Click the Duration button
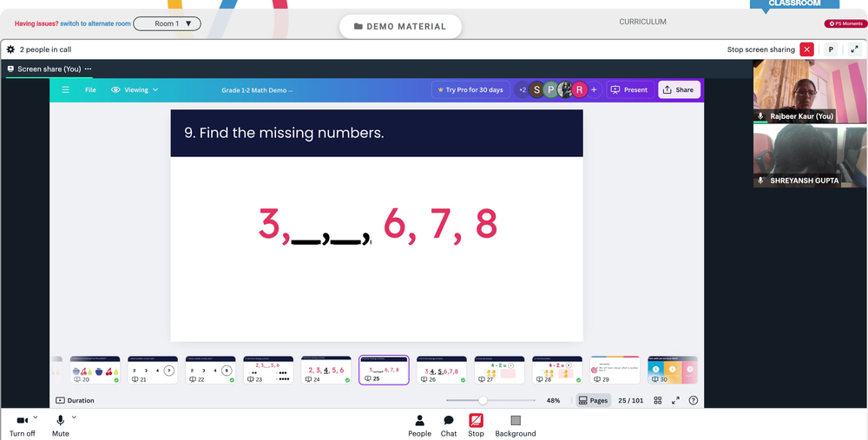 75,400
